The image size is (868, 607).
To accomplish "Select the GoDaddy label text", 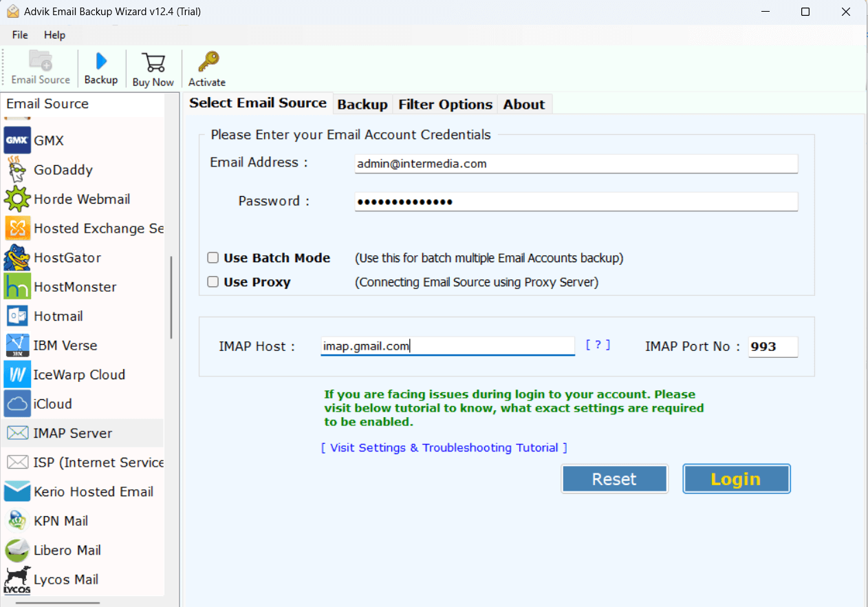I will [63, 170].
